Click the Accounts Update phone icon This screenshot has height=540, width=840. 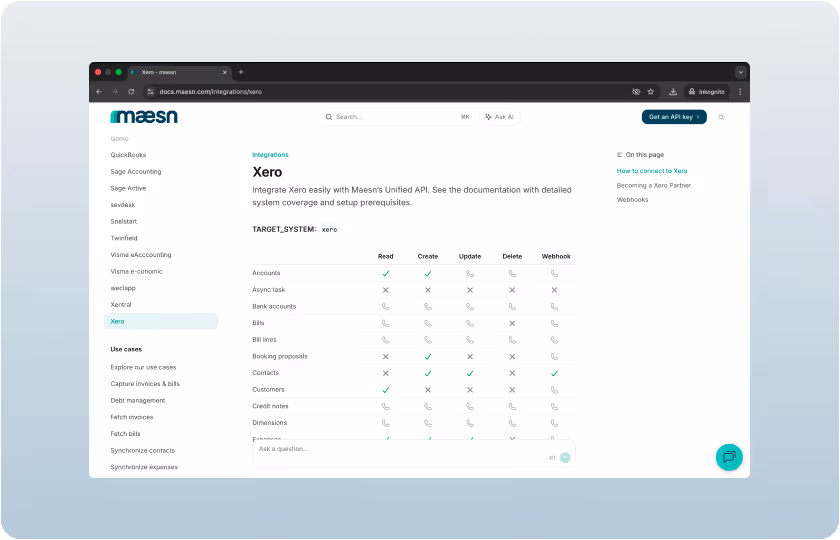click(470, 273)
